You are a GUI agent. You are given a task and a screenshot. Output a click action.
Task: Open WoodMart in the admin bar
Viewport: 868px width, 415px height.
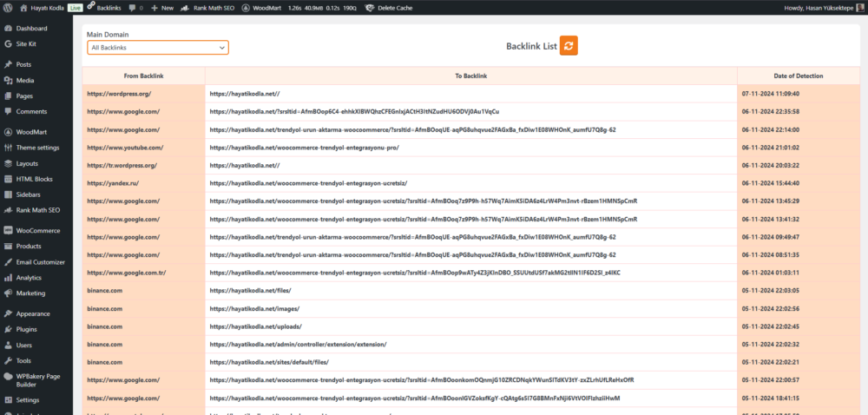(x=261, y=9)
